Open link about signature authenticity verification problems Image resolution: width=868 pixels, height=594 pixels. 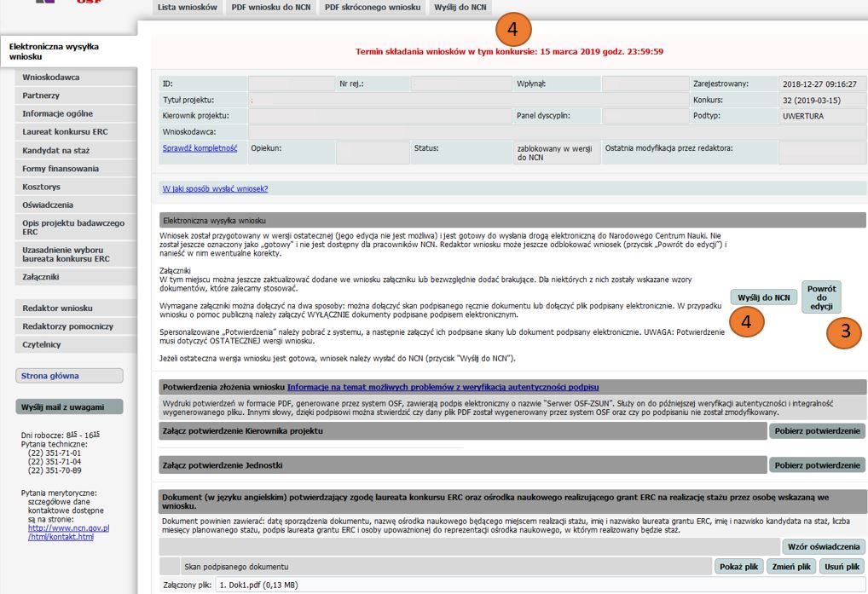point(443,387)
